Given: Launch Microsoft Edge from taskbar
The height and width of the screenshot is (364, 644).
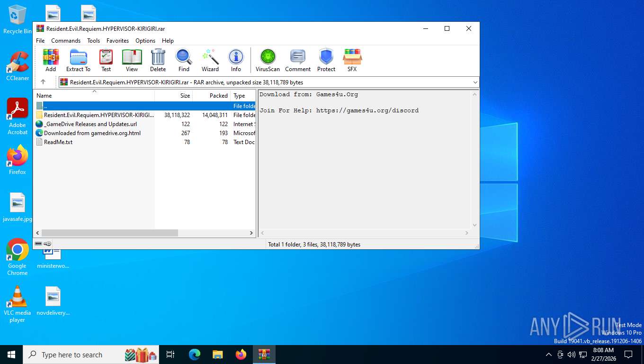Looking at the screenshot, I should (195, 355).
